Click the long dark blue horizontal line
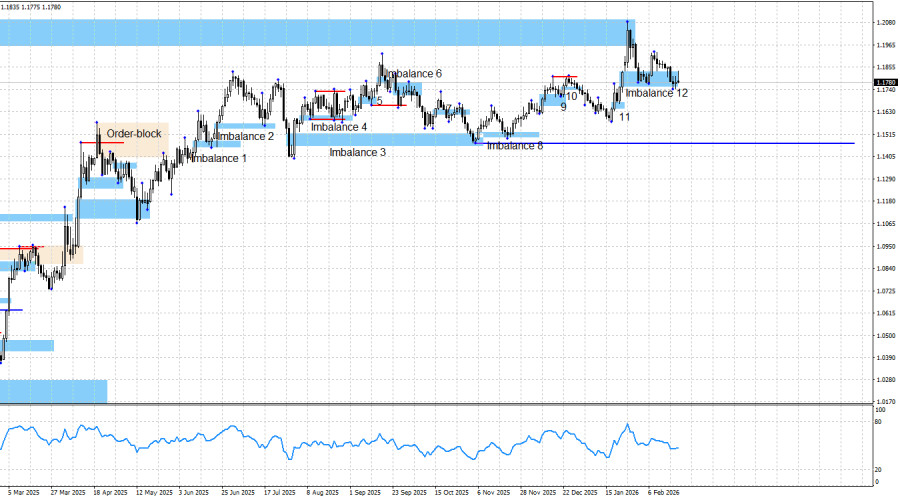This screenshot has height=500, width=900. 700,143
